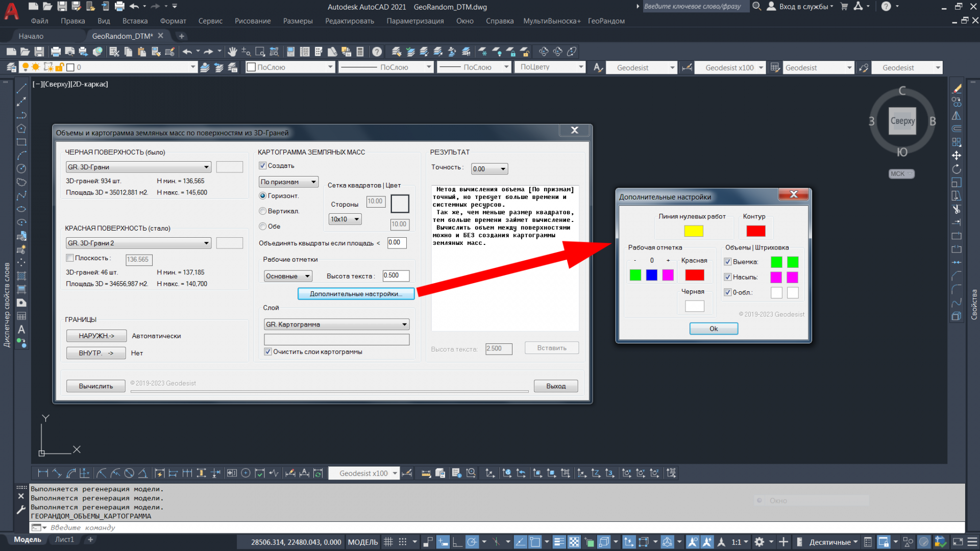Click the Print icon in standard toolbar
This screenshot has width=980, height=551.
[56, 52]
